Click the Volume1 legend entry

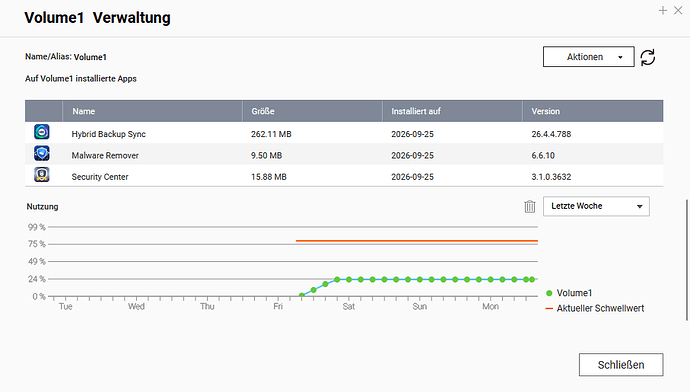569,293
